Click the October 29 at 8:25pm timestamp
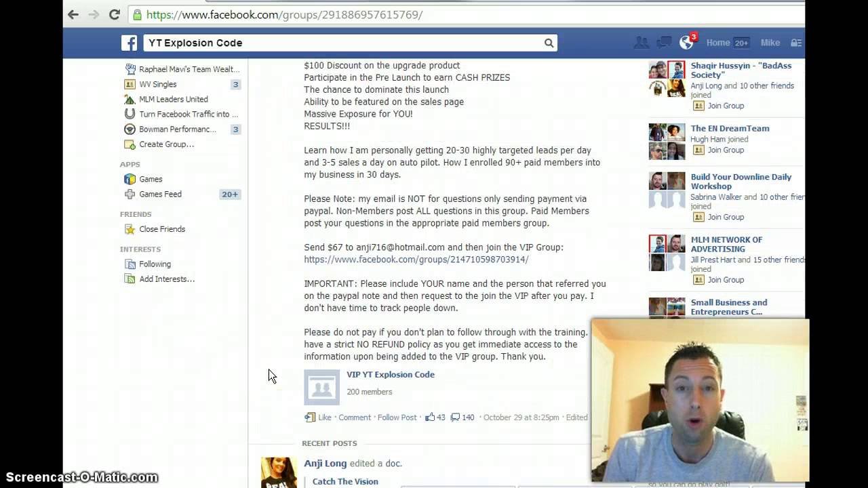Image resolution: width=868 pixels, height=488 pixels. click(x=521, y=418)
